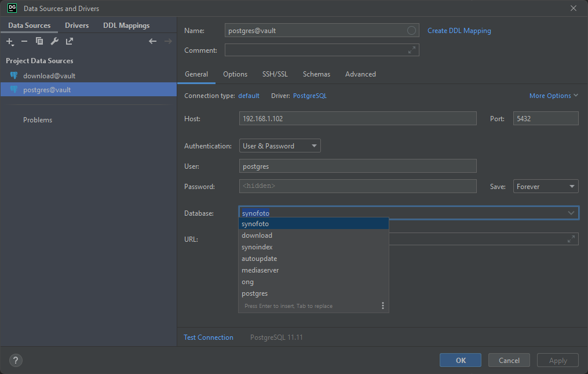This screenshot has width=588, height=374.
Task: Open the Problems entry
Action: coord(38,120)
